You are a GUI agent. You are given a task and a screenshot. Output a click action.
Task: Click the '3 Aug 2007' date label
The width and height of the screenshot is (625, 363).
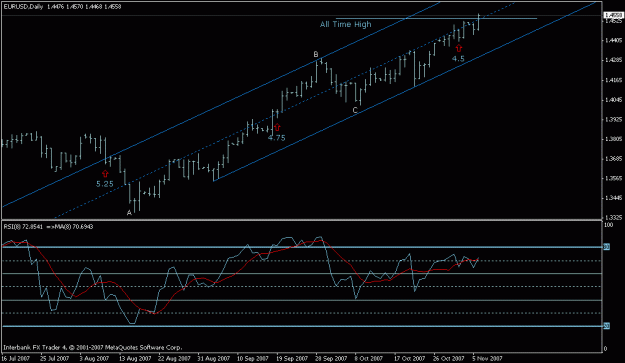94,358
